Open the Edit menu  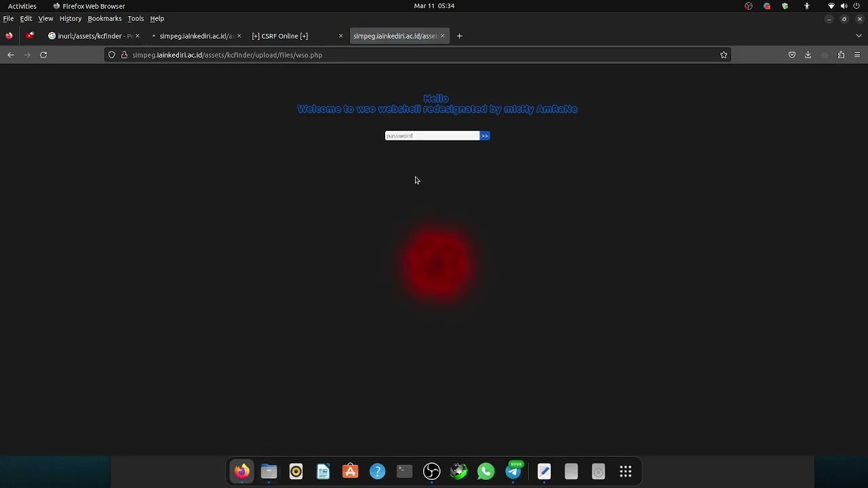(26, 19)
